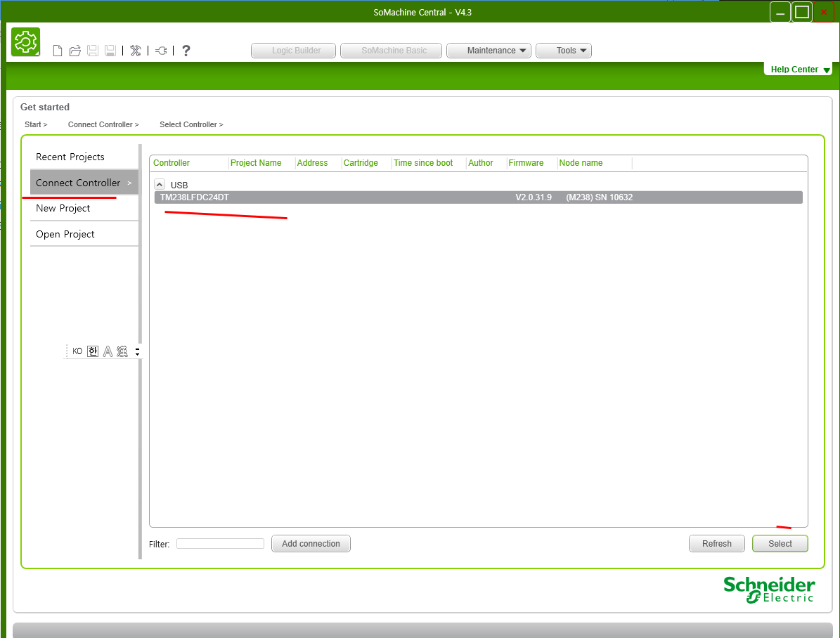Viewport: 840px width, 638px height.
Task: Go to the Start breadcrumb
Action: [x=36, y=124]
